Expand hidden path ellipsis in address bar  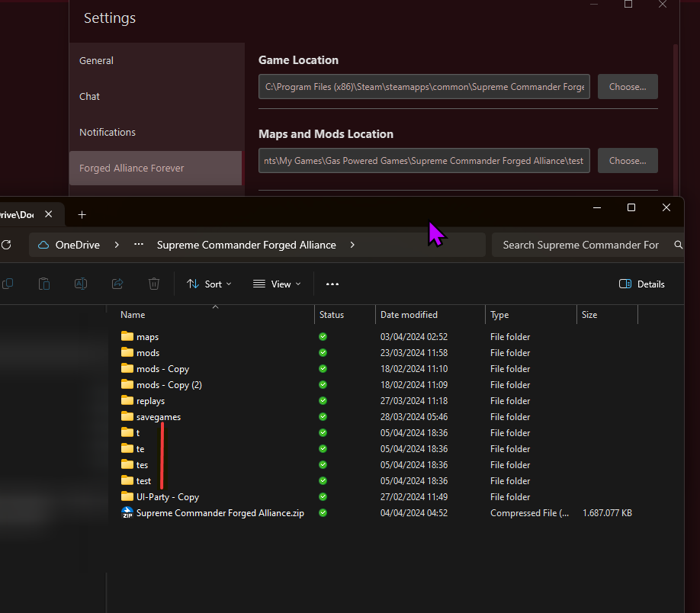pos(139,244)
